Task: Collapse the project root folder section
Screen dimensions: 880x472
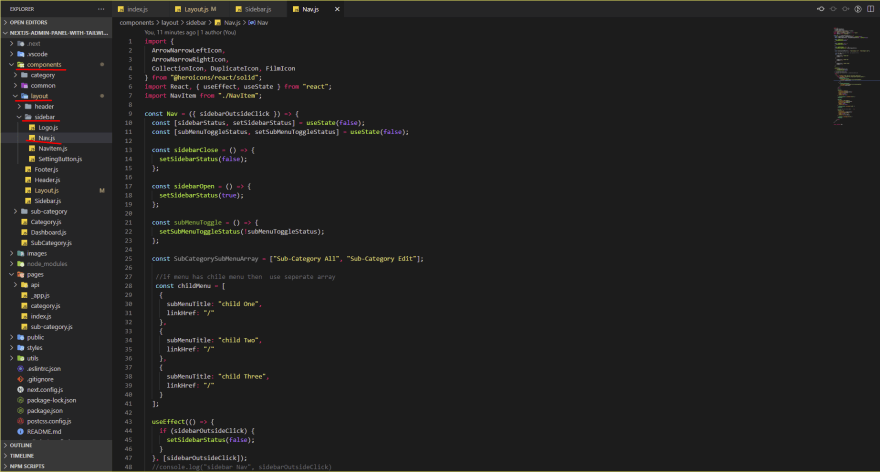Action: (x=56, y=33)
